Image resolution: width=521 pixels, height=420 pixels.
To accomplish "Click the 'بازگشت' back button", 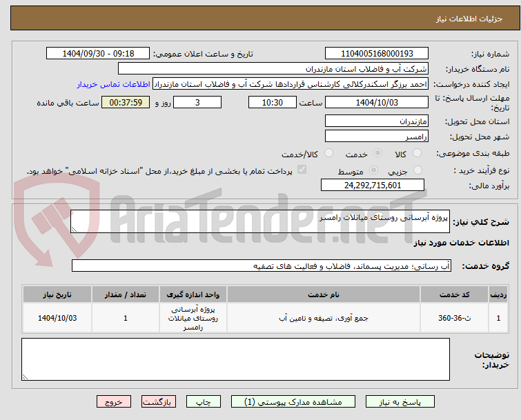I will point(159,402).
